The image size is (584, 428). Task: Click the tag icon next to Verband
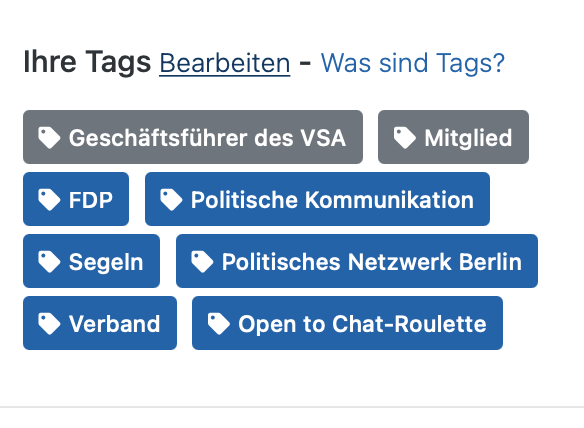click(49, 324)
